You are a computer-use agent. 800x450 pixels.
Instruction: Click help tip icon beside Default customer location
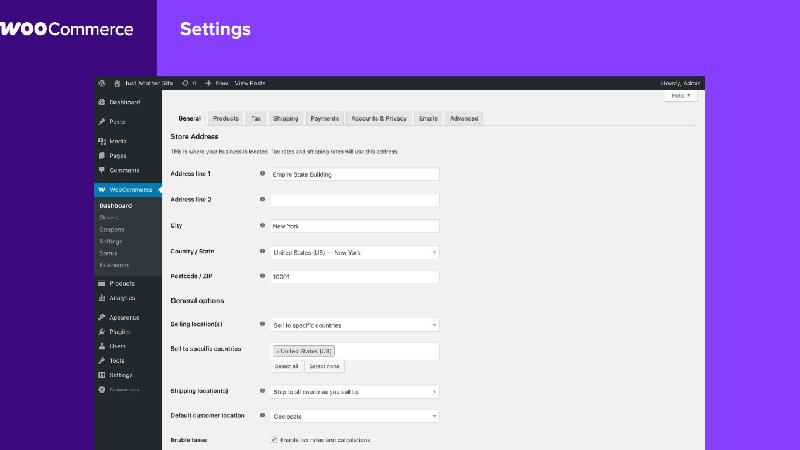point(262,415)
